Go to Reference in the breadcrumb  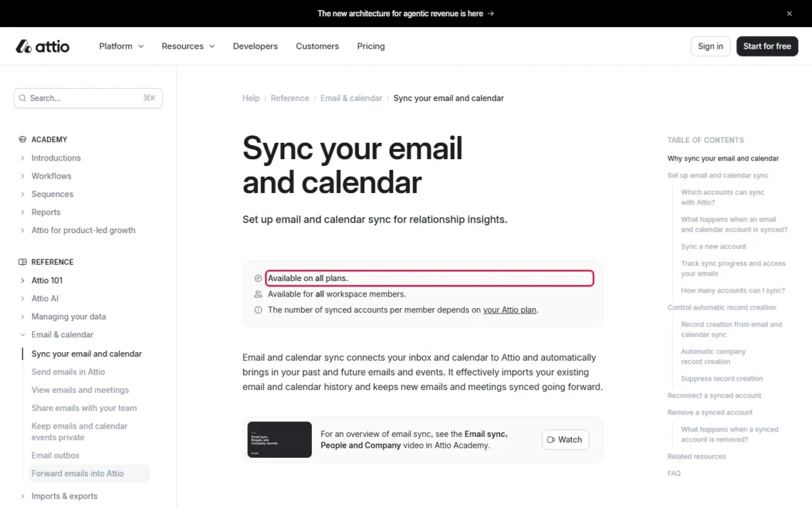[x=290, y=98]
